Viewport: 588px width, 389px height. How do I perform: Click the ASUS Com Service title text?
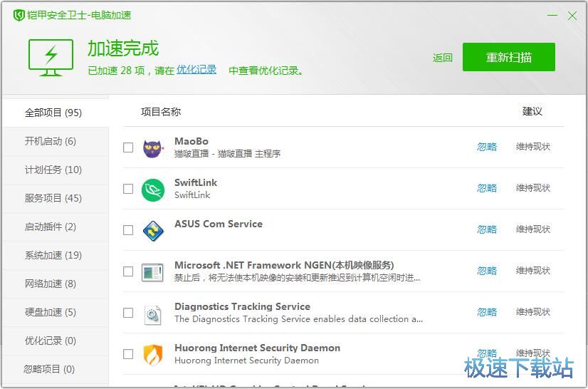pyautogui.click(x=219, y=224)
